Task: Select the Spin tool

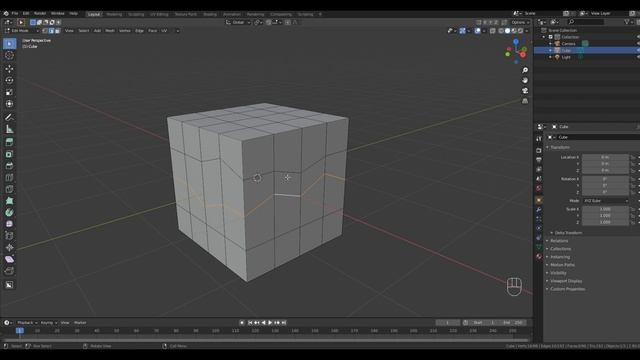Action: click(x=9, y=212)
